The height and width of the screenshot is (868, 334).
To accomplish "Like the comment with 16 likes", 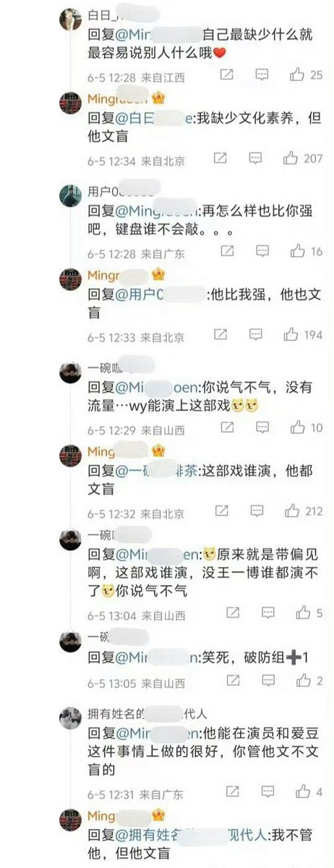I will coord(296,251).
